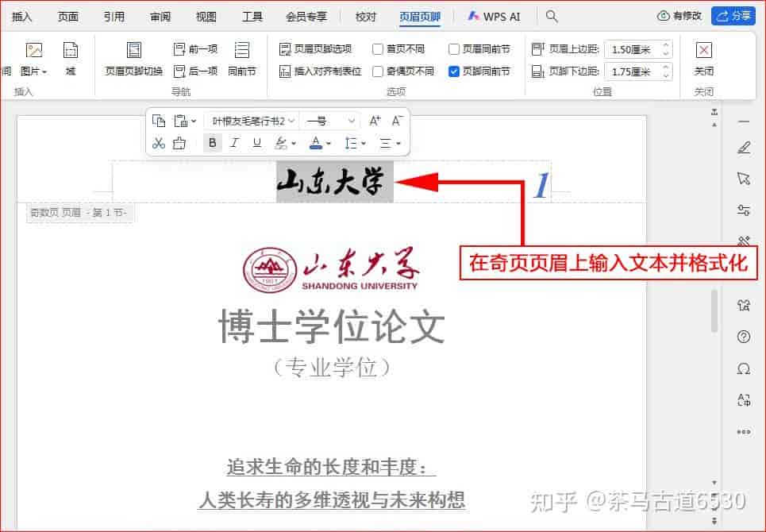Launch WPS AI assistant
This screenshot has width=766, height=532.
coord(494,17)
